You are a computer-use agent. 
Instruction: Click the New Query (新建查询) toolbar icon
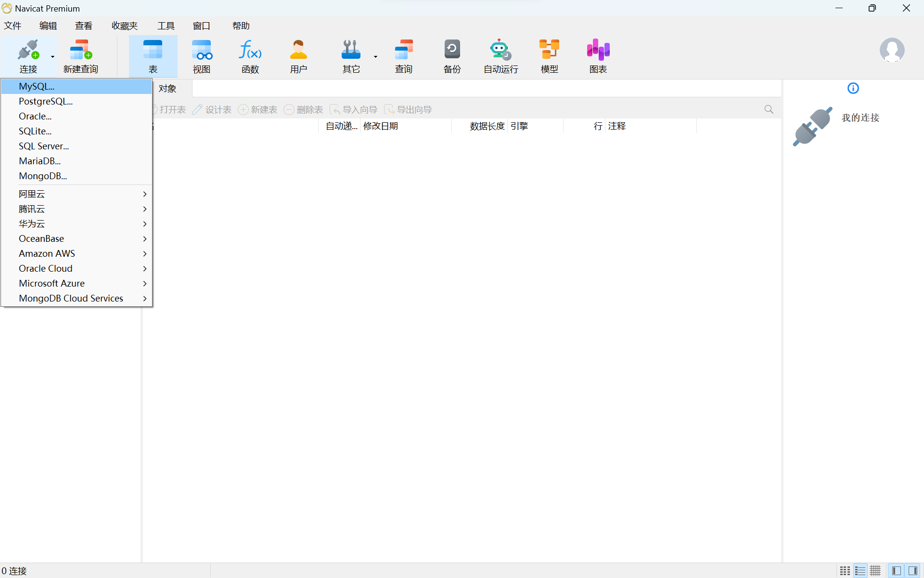click(80, 56)
